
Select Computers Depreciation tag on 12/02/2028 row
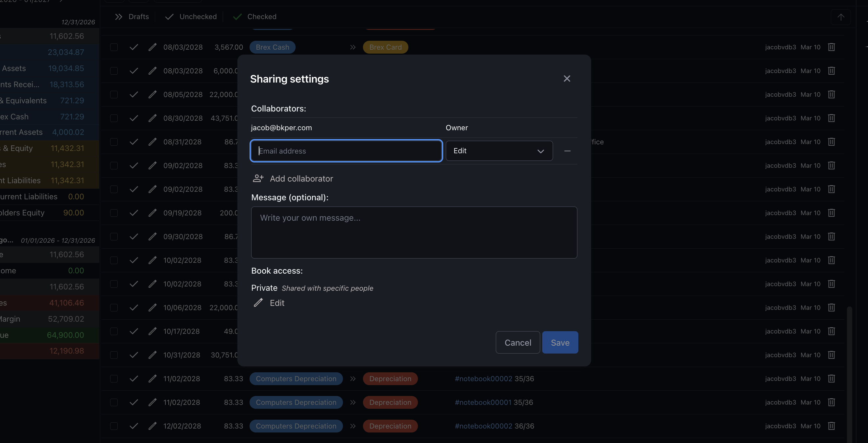(296, 426)
